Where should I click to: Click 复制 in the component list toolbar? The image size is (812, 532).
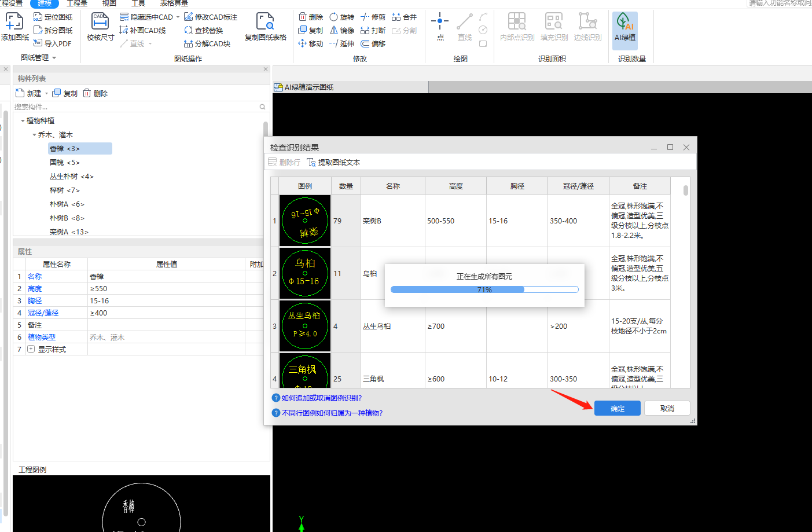(x=65, y=93)
